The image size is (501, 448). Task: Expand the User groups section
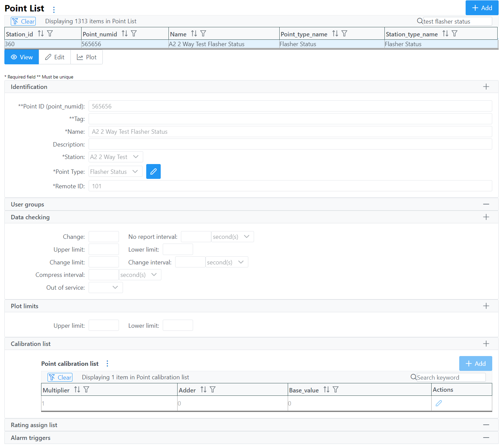coord(486,204)
